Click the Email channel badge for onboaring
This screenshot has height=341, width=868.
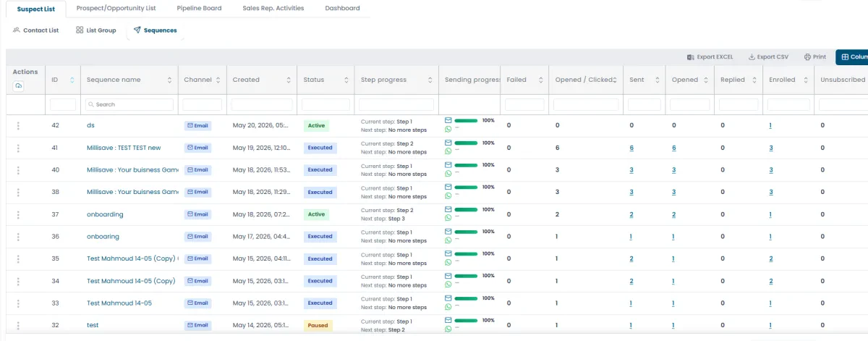tap(197, 237)
